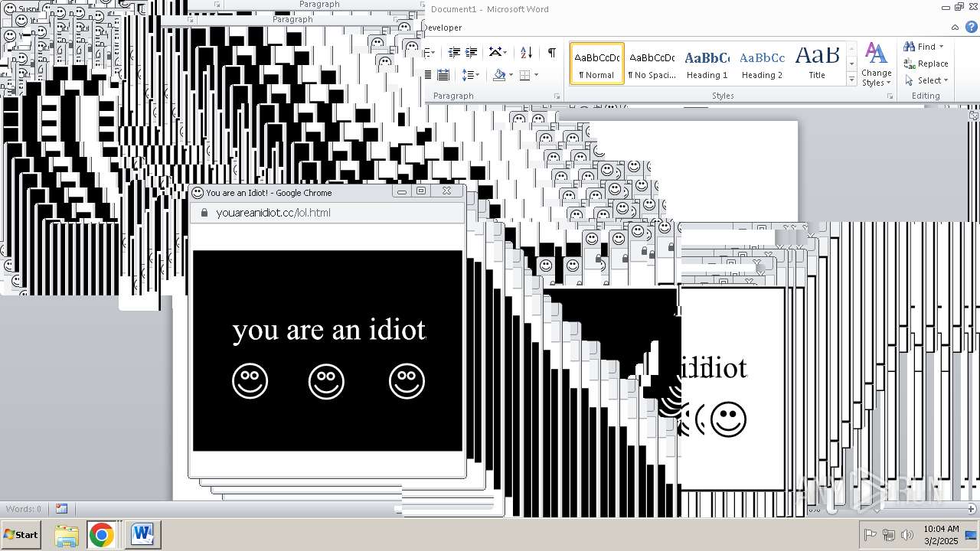This screenshot has height=551, width=980.
Task: Open the Shading color dropdown arrow
Action: (x=511, y=75)
